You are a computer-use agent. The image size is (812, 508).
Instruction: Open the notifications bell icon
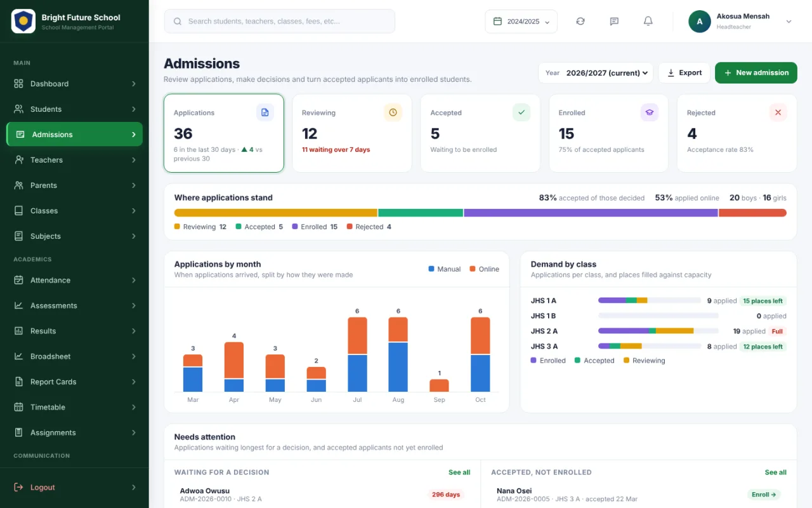(648, 22)
